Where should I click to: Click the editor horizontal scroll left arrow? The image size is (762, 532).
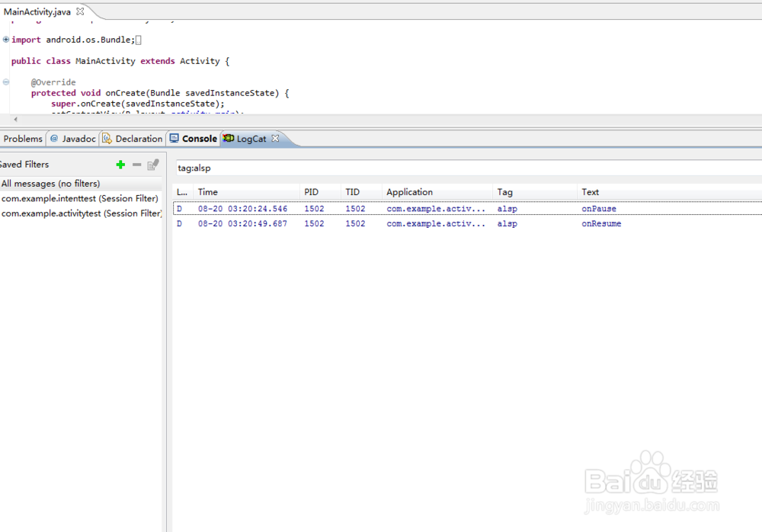point(15,119)
